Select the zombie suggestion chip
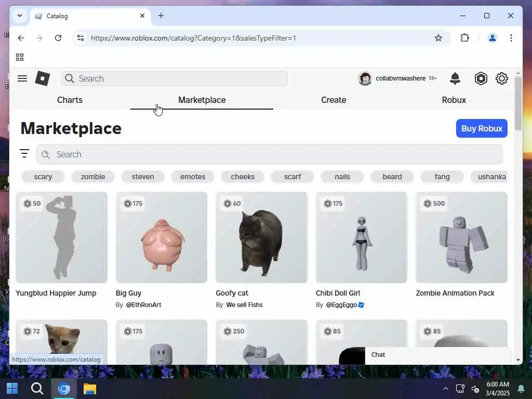This screenshot has height=399, width=532. coord(92,177)
